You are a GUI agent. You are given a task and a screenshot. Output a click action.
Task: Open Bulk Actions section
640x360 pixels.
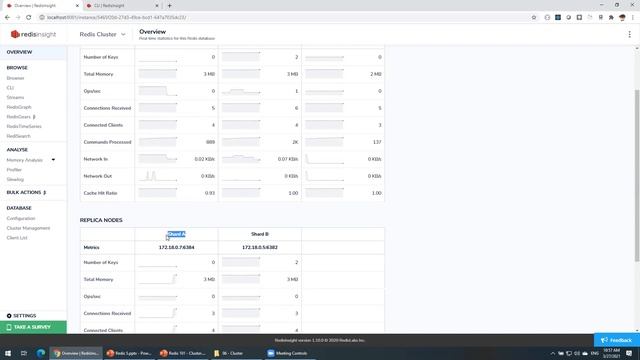coord(26,192)
